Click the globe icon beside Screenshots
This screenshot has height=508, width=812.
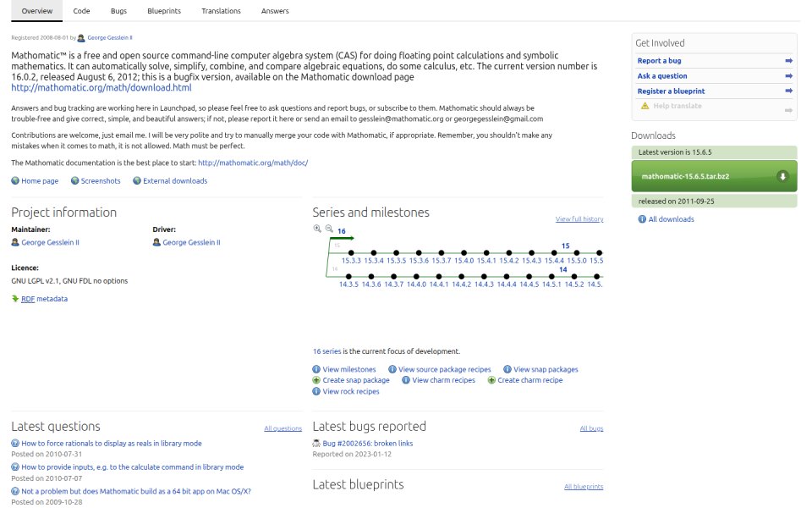[75, 181]
